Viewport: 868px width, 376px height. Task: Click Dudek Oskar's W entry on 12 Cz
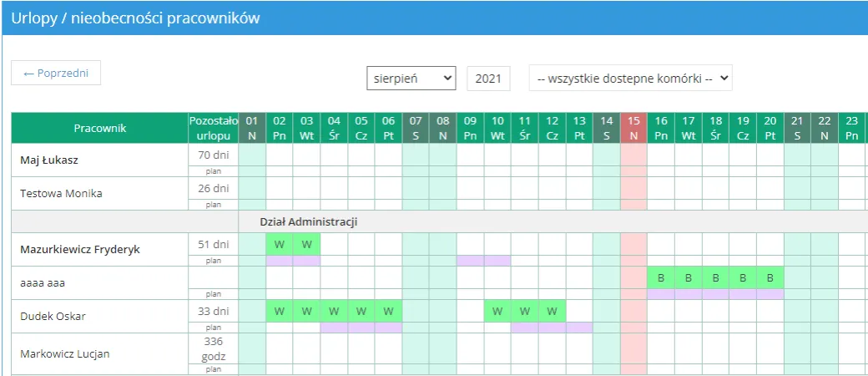pyautogui.click(x=552, y=312)
